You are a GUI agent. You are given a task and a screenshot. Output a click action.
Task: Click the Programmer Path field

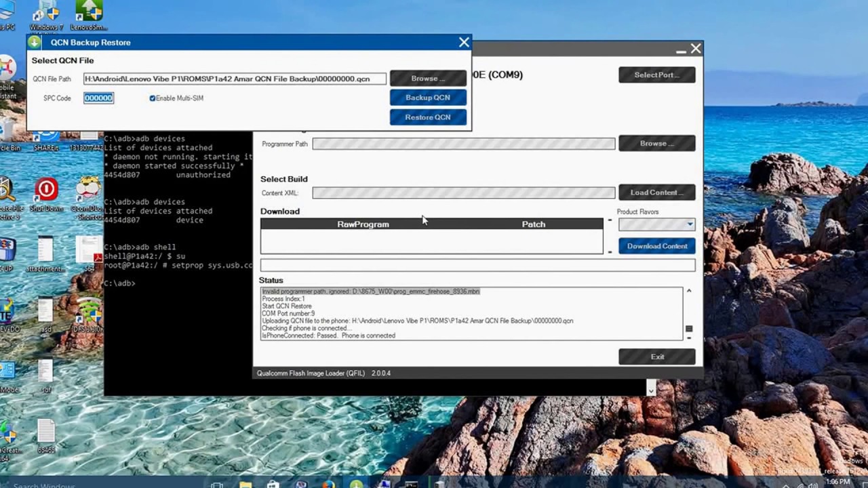[464, 144]
